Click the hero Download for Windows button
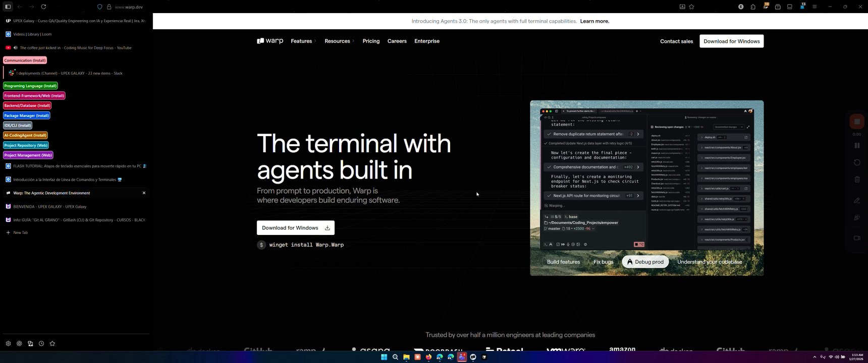The height and width of the screenshot is (363, 868). point(296,228)
